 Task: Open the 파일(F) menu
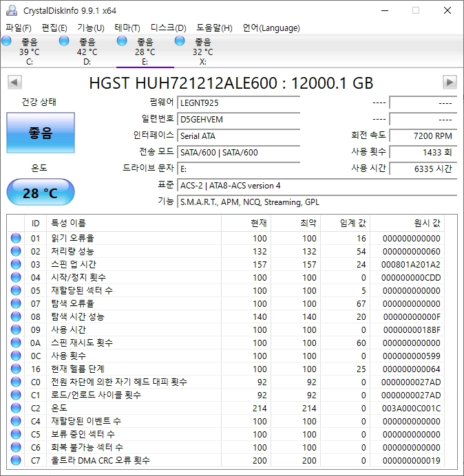(18, 28)
